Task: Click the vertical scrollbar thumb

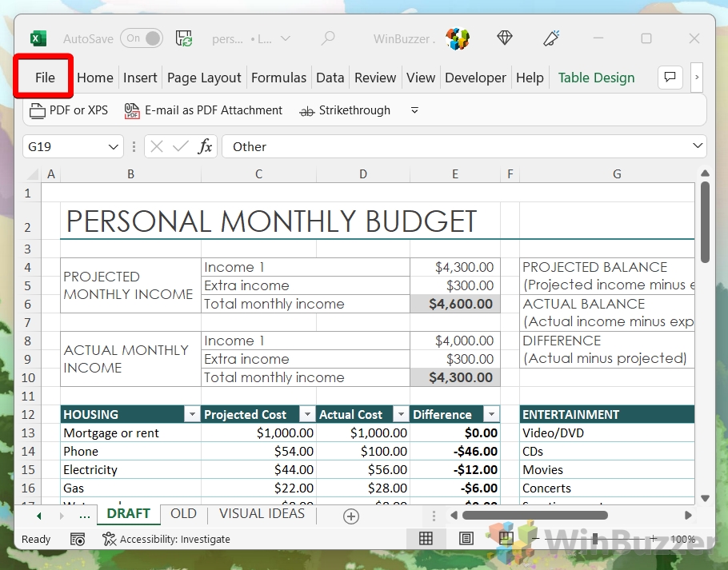Action: 705,222
